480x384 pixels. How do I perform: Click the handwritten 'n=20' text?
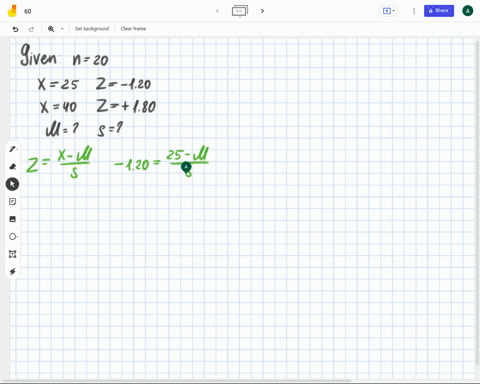[x=91, y=60]
